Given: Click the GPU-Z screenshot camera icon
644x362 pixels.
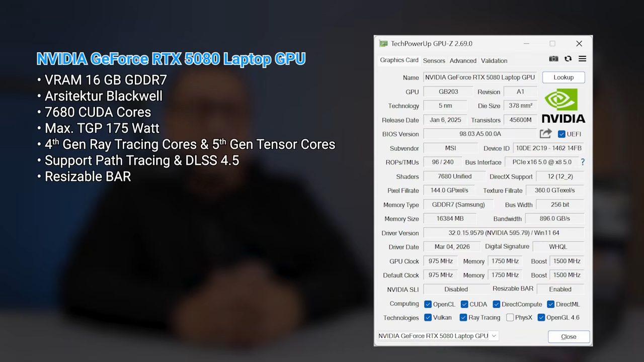Looking at the screenshot, I should (553, 59).
